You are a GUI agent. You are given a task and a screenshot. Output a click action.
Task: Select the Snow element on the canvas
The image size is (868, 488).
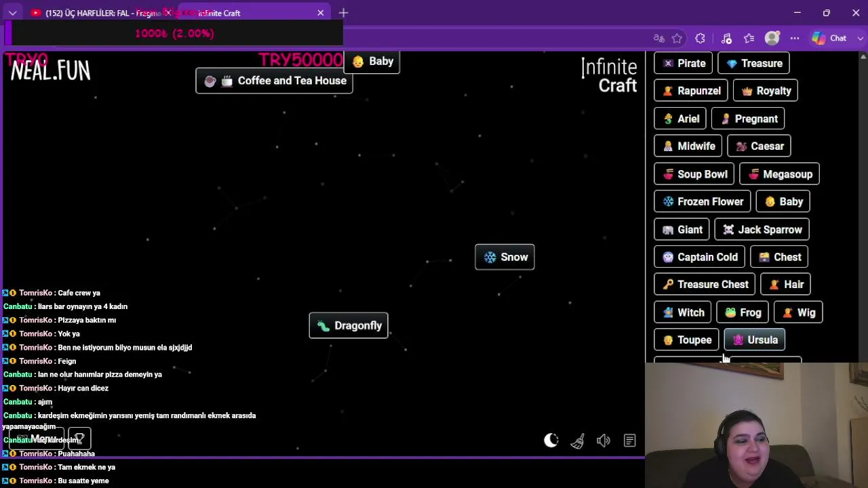[x=505, y=257]
